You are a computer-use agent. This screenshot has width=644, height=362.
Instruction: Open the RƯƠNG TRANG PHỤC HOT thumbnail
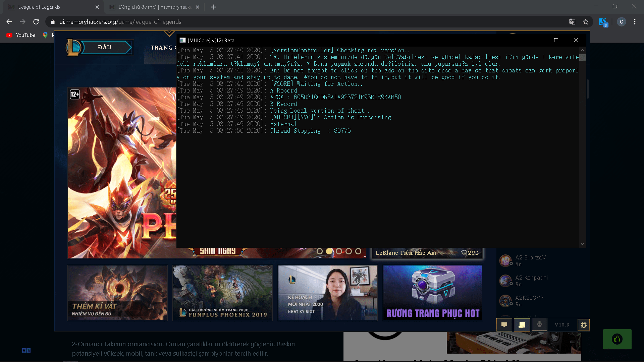tap(433, 293)
